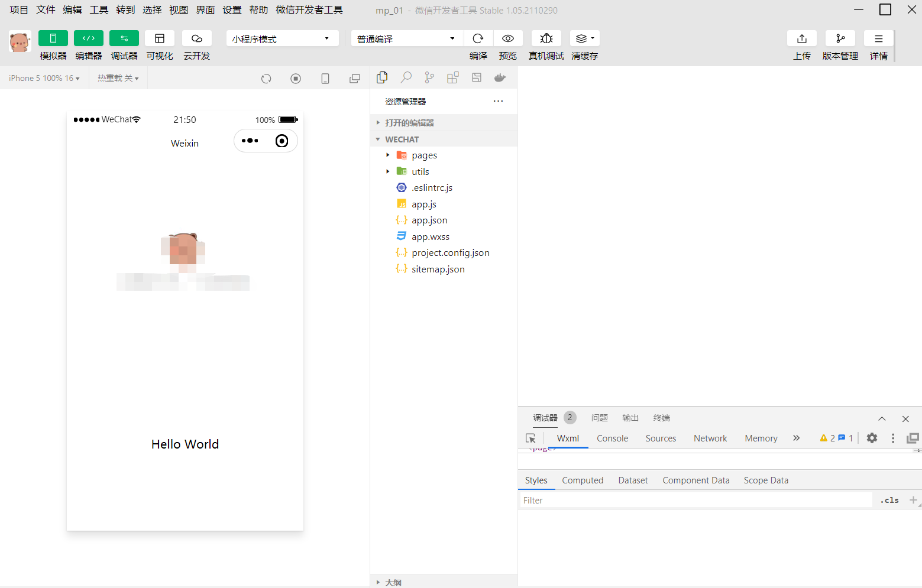This screenshot has height=588, width=922.
Task: Open the hot reload (热重载) dropdown
Action: (118, 78)
